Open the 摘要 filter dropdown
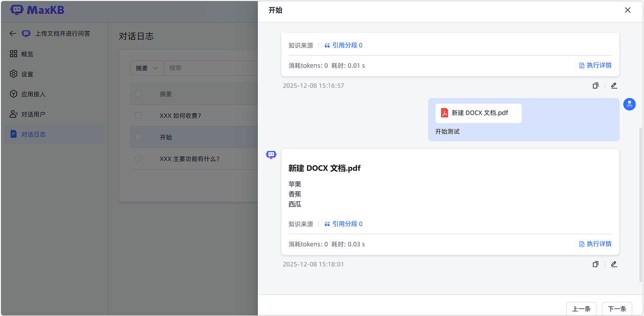 click(147, 68)
